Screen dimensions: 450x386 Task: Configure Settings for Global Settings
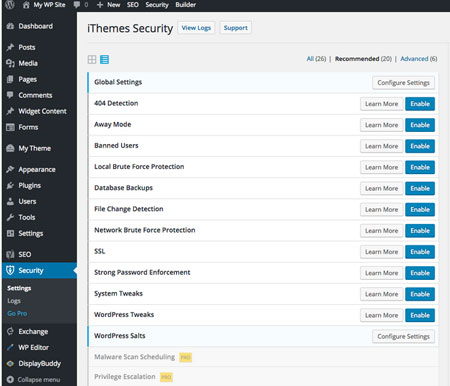pos(403,83)
